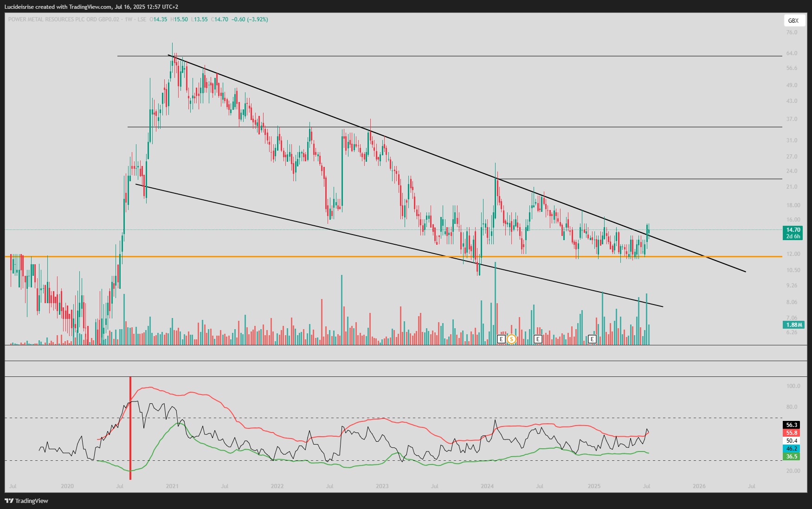Click the 14.70 current price label

point(793,230)
